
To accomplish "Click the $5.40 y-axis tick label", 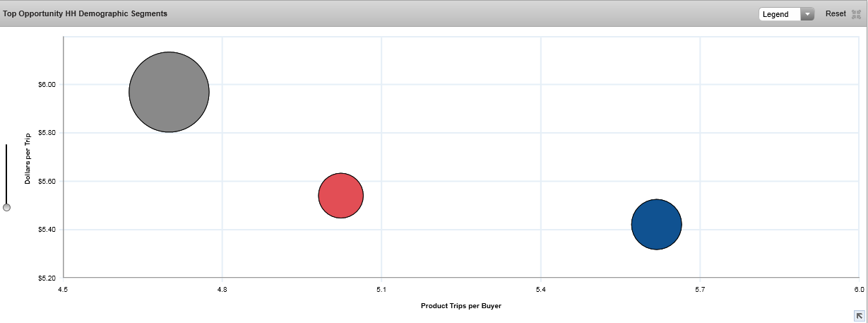I will (x=47, y=230).
